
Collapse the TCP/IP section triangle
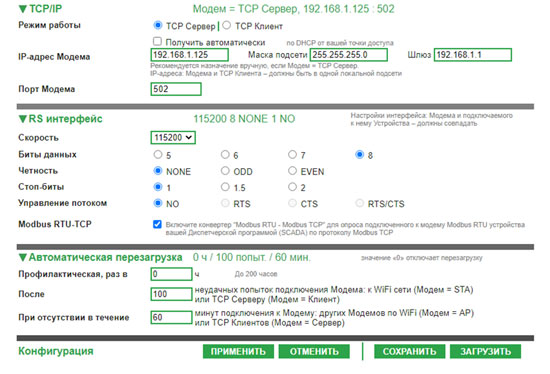(x=22, y=9)
